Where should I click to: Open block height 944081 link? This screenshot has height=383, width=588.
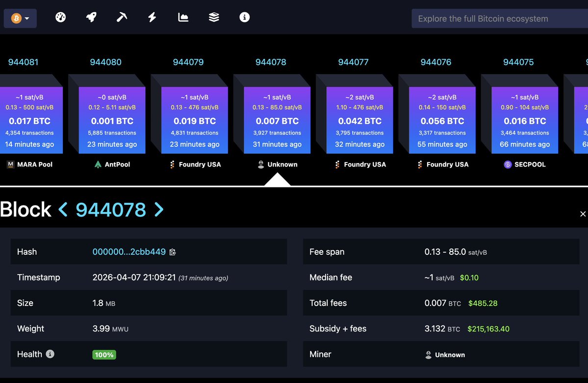23,62
